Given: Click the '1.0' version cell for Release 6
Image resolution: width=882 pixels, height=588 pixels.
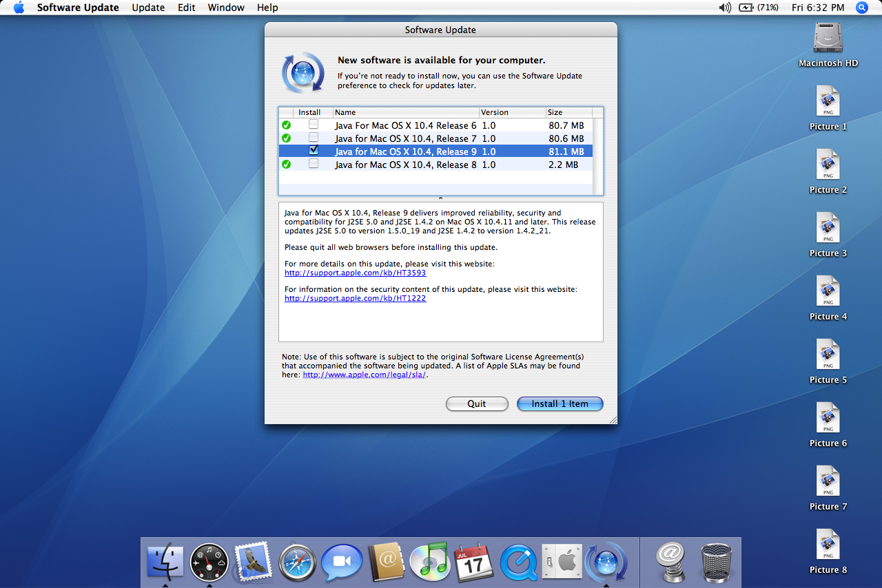Looking at the screenshot, I should point(489,125).
